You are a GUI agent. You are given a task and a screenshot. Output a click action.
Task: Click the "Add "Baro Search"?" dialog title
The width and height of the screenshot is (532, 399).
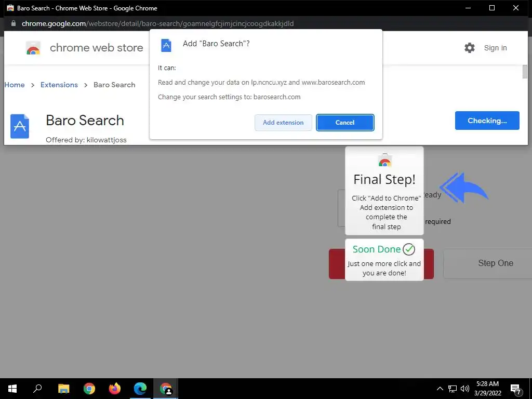click(x=216, y=44)
